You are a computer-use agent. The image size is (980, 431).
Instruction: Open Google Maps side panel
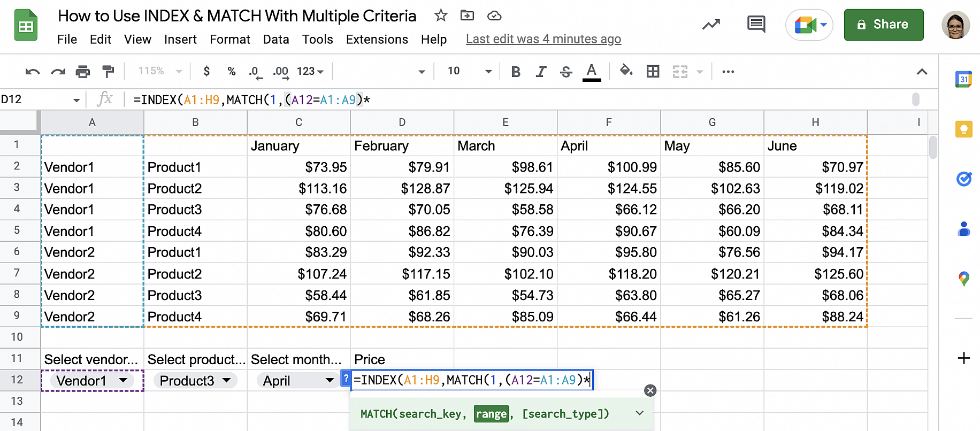click(963, 278)
